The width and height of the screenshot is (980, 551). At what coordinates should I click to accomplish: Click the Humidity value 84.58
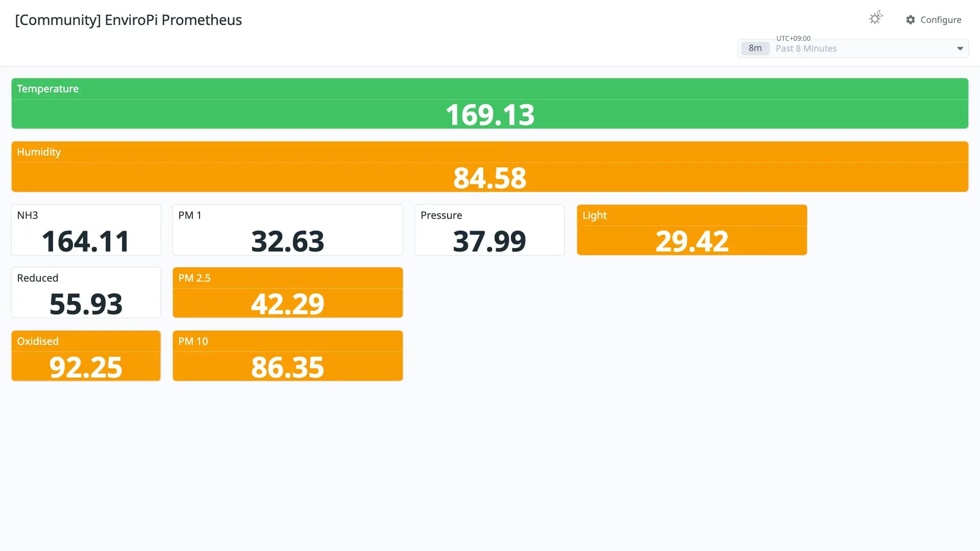pos(489,178)
